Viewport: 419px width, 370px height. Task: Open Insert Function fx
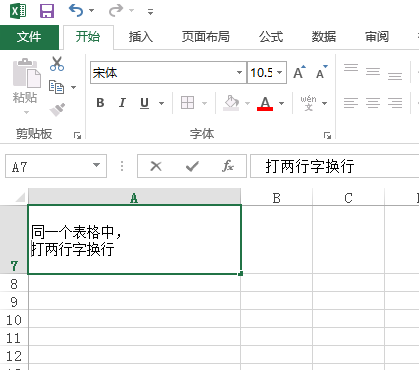(x=228, y=166)
